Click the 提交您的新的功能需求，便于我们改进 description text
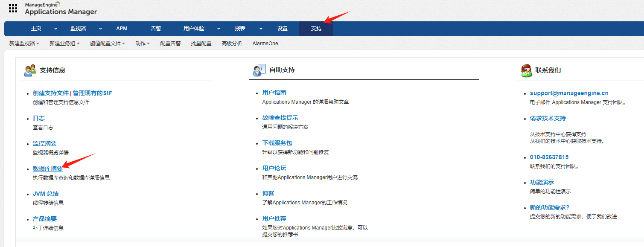 tap(574, 217)
